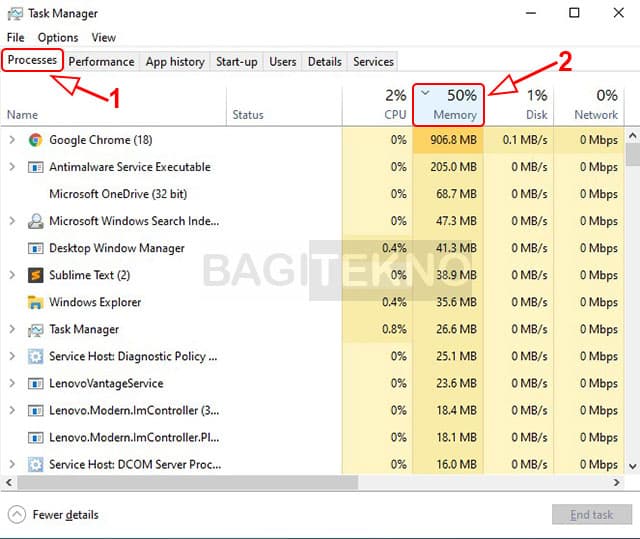The width and height of the screenshot is (640, 539).
Task: Switch to the Performance tab
Action: point(101,62)
